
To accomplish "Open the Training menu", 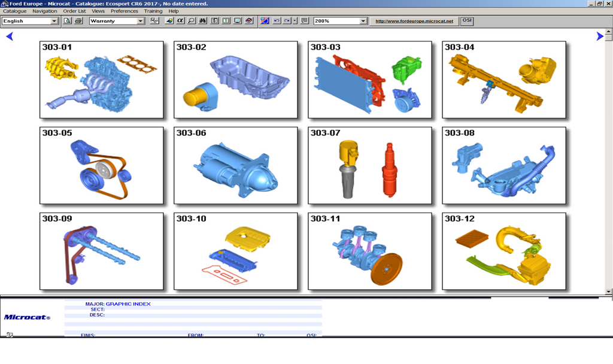I will 153,11.
